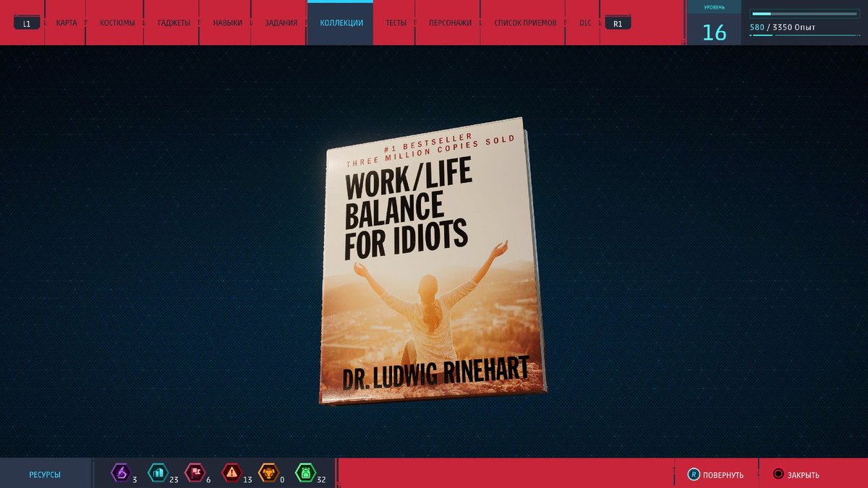Click the R1 next-tab button
868x488 pixels.
tap(617, 23)
